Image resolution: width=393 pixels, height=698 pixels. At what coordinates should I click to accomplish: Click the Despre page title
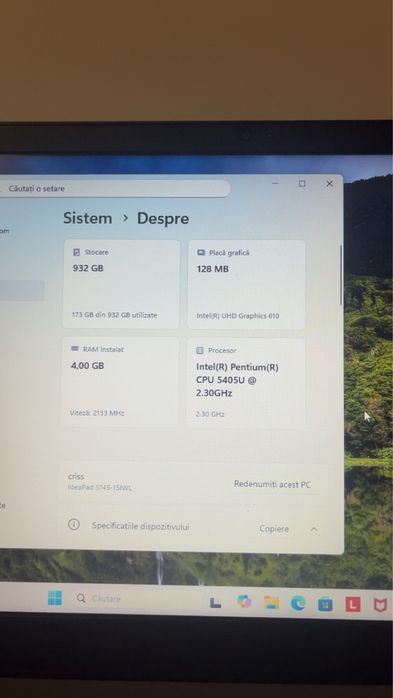pyautogui.click(x=163, y=219)
